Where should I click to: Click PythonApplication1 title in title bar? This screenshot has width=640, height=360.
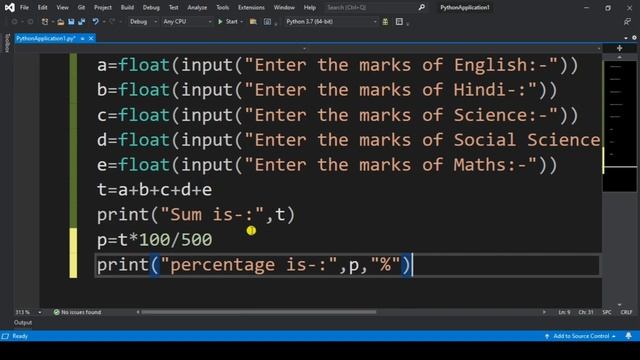point(465,7)
